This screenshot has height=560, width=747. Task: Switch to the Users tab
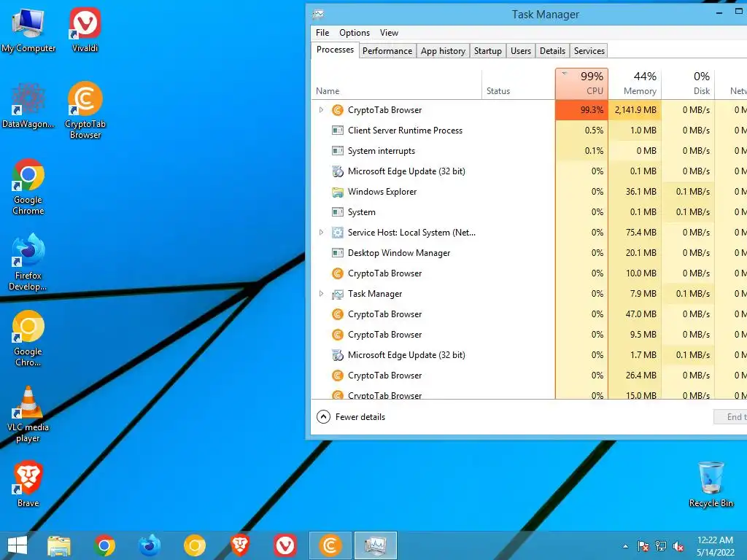click(x=521, y=51)
